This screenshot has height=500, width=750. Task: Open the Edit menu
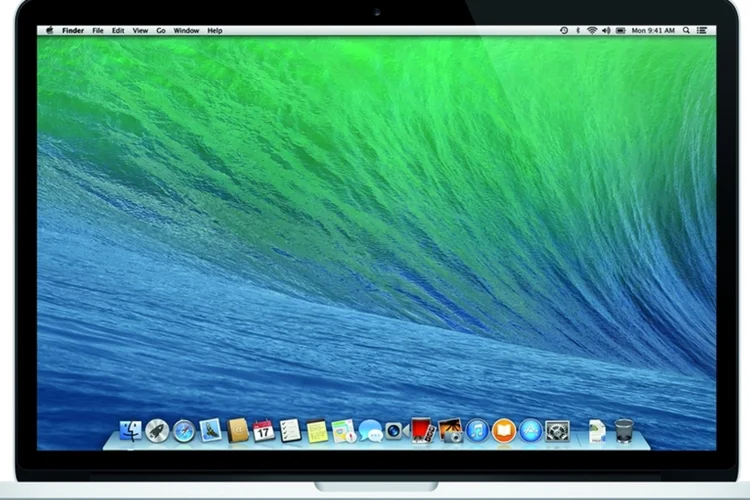click(x=118, y=30)
